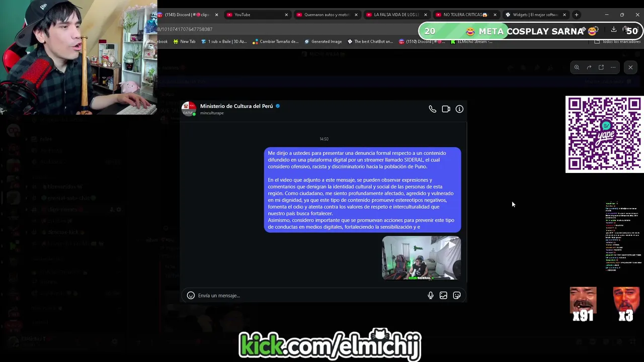Open the '(1510) Discord' bookmark
644x362 pixels.
(422, 42)
